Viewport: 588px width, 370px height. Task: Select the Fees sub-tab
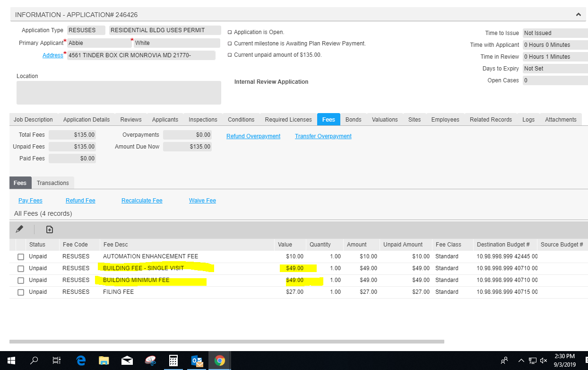pyautogui.click(x=20, y=183)
